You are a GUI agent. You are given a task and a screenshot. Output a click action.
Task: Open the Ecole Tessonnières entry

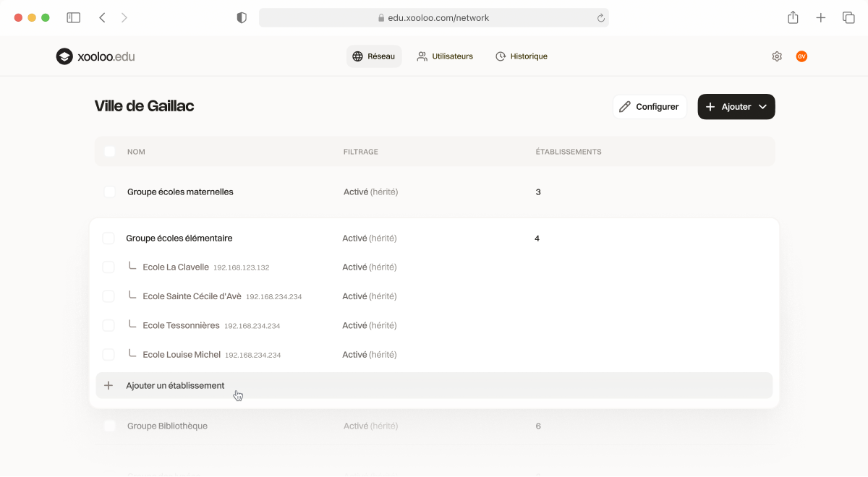click(x=182, y=326)
